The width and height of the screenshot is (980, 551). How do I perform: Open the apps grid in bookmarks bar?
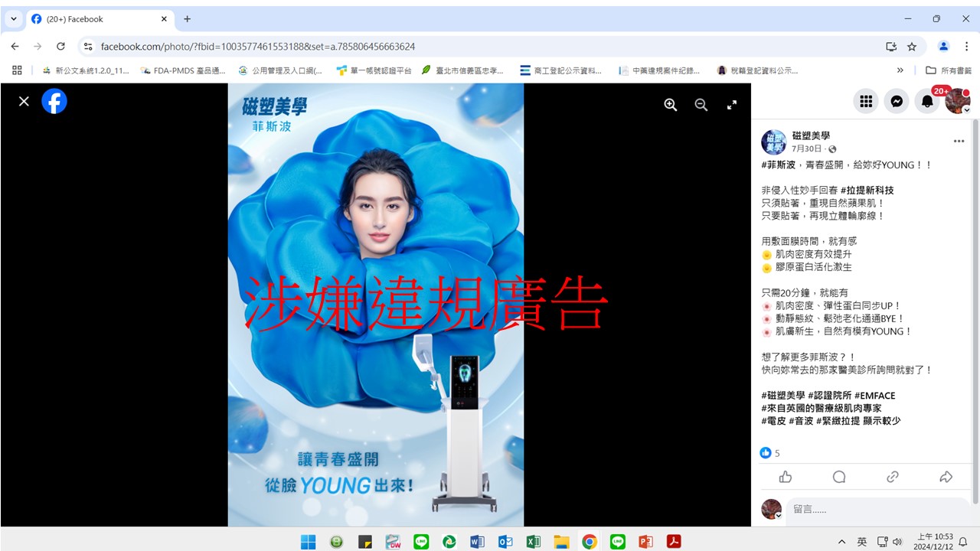pos(18,70)
